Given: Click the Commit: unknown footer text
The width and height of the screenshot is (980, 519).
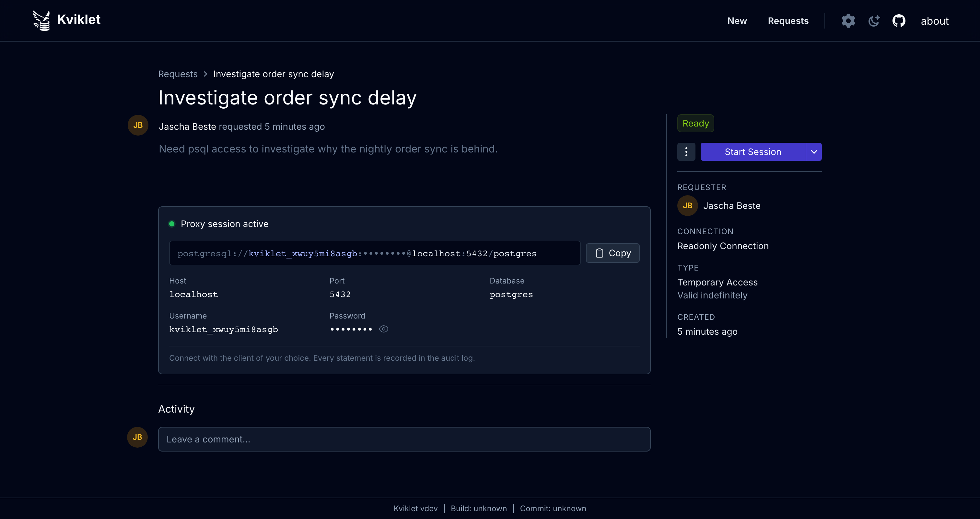Looking at the screenshot, I should 553,508.
